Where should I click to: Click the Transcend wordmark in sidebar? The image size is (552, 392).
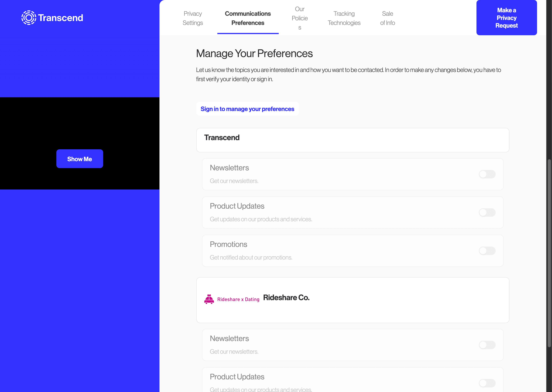pos(60,18)
